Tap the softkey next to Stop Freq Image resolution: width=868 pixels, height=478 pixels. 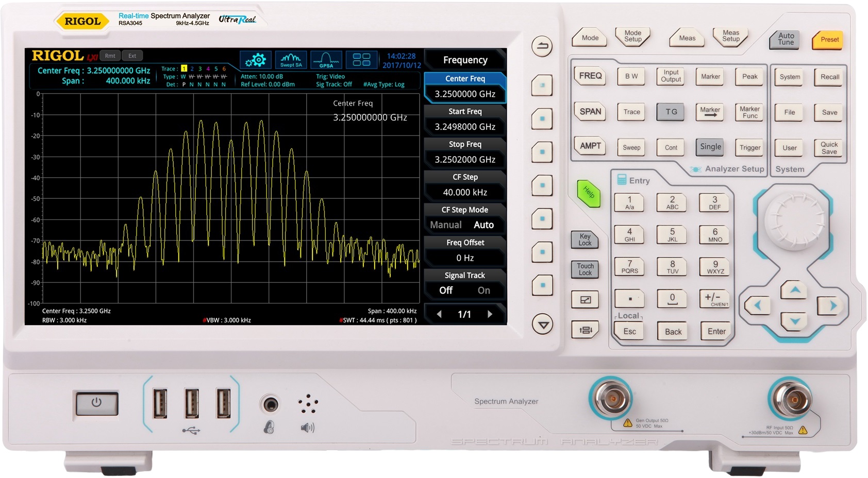(542, 152)
